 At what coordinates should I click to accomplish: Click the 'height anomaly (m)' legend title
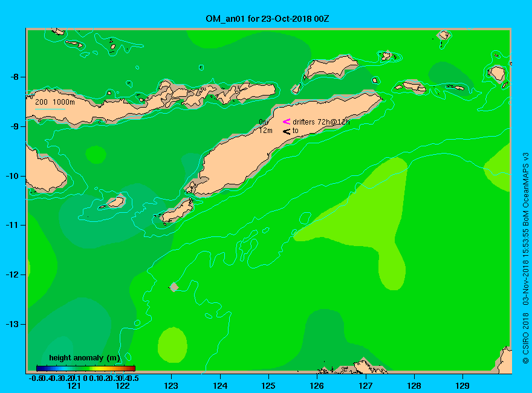pos(84,358)
